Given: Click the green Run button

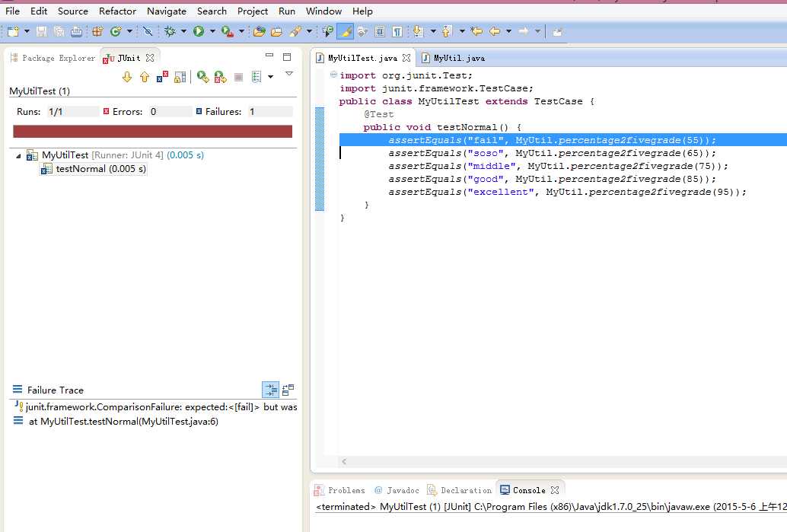Looking at the screenshot, I should (x=199, y=32).
